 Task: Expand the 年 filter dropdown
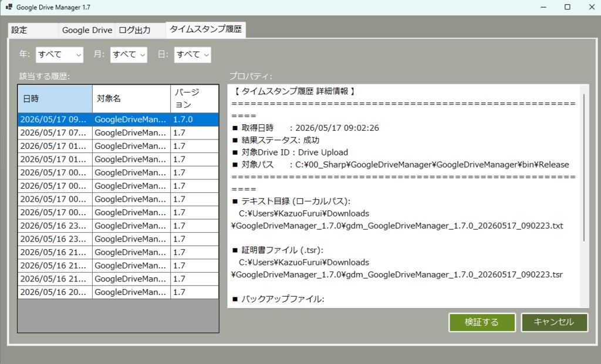(x=59, y=55)
